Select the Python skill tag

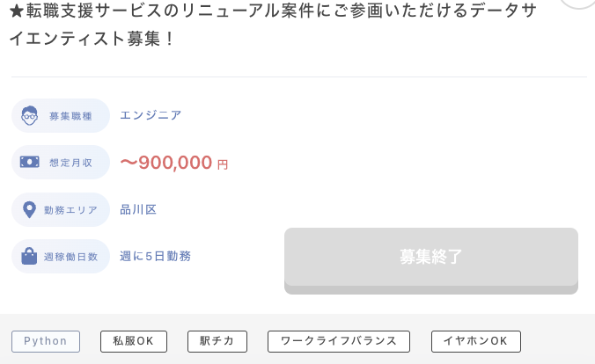(x=46, y=341)
